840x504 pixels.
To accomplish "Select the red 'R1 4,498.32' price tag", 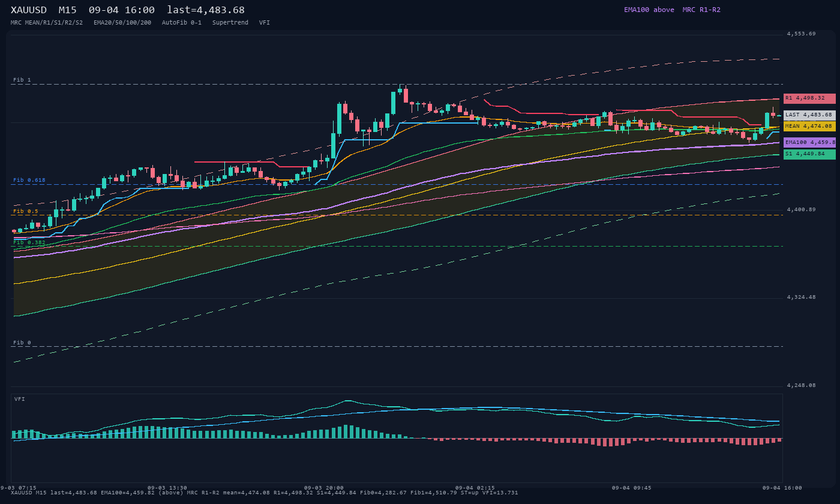I will tap(809, 98).
